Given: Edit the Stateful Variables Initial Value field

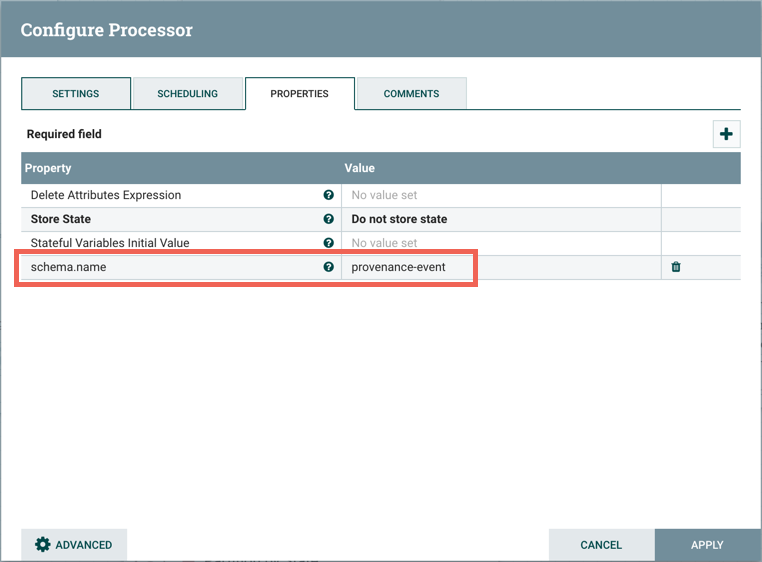Looking at the screenshot, I should point(500,243).
